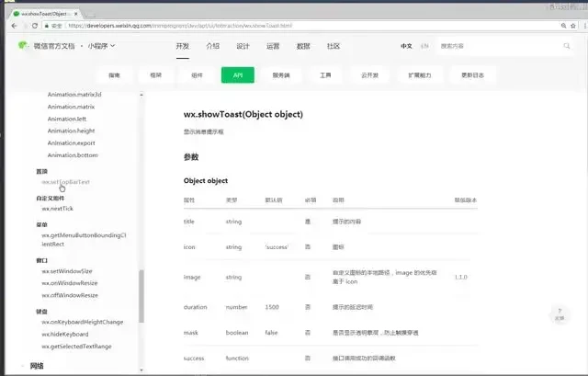Open wx.nextTick sidebar link
The image size is (588, 376).
(x=57, y=209)
